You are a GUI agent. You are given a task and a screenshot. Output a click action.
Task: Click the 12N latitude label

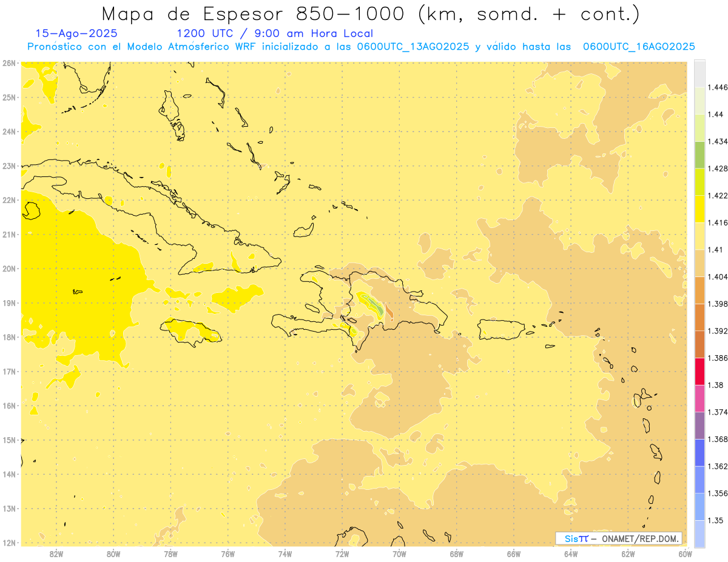[8, 543]
